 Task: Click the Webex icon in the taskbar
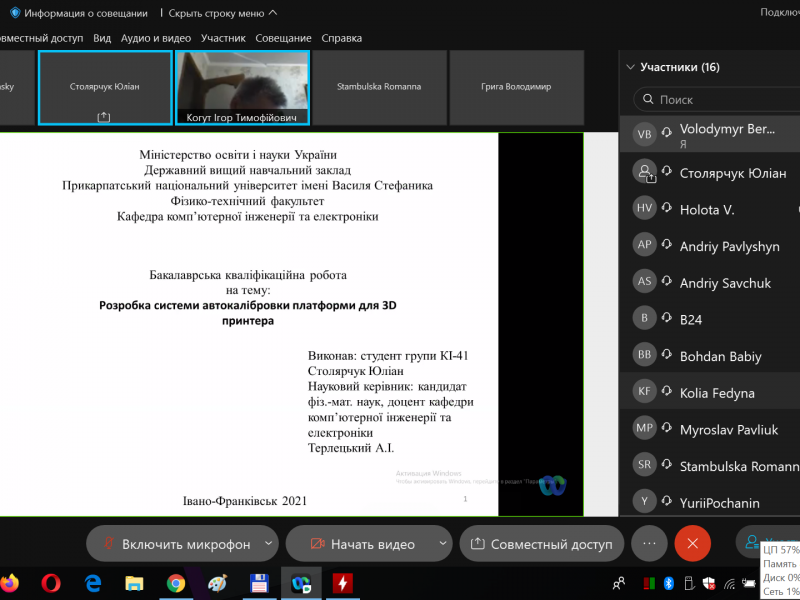(x=300, y=582)
